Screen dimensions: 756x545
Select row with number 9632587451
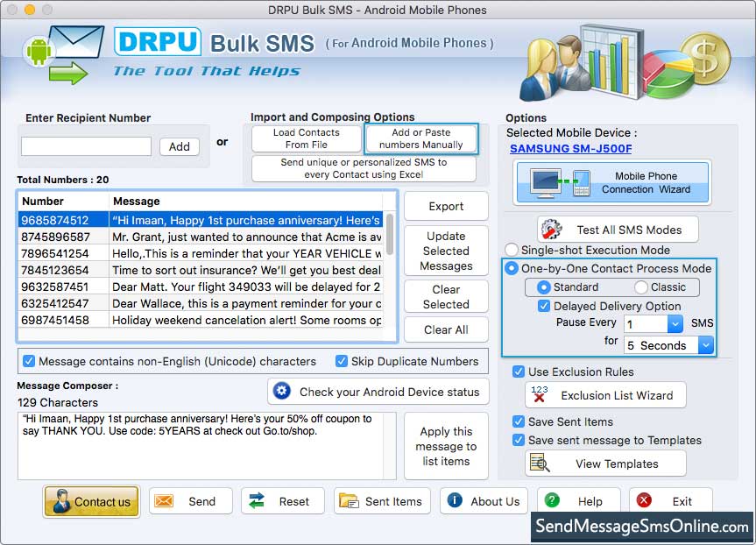click(x=201, y=287)
